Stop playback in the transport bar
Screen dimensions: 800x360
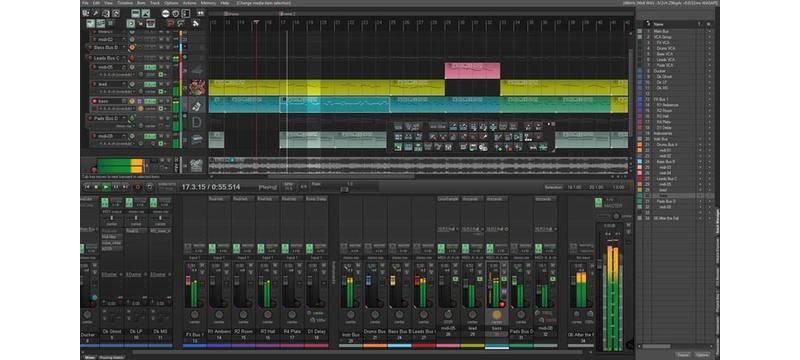(x=96, y=187)
